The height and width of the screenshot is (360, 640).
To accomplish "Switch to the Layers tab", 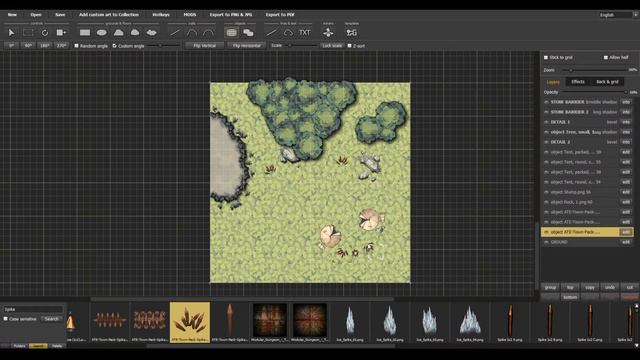I will pos(553,82).
